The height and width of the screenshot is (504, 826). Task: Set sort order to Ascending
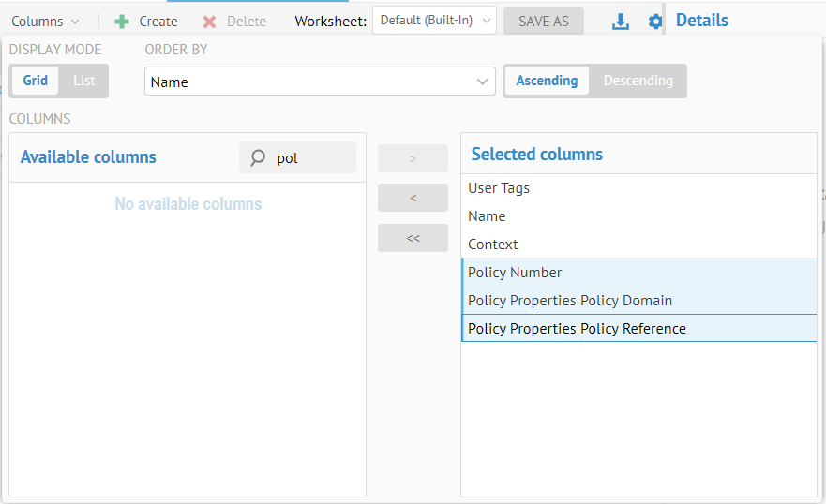pos(547,81)
